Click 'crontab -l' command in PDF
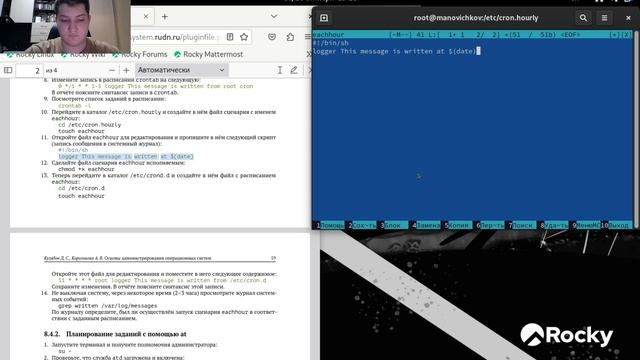Screen dimensions: 640x360 pyautogui.click(x=74, y=105)
